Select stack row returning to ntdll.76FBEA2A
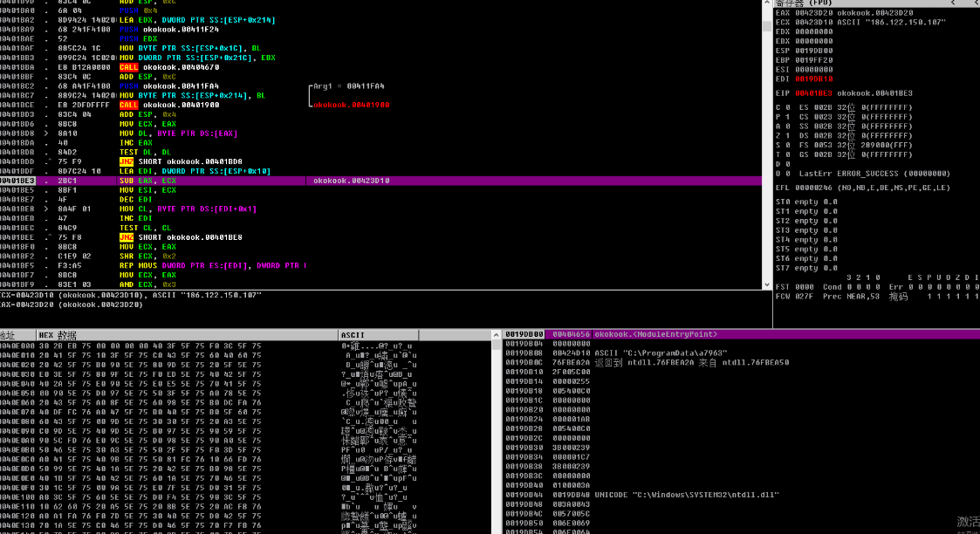Image resolution: width=980 pixels, height=534 pixels. pyautogui.click(x=741, y=362)
